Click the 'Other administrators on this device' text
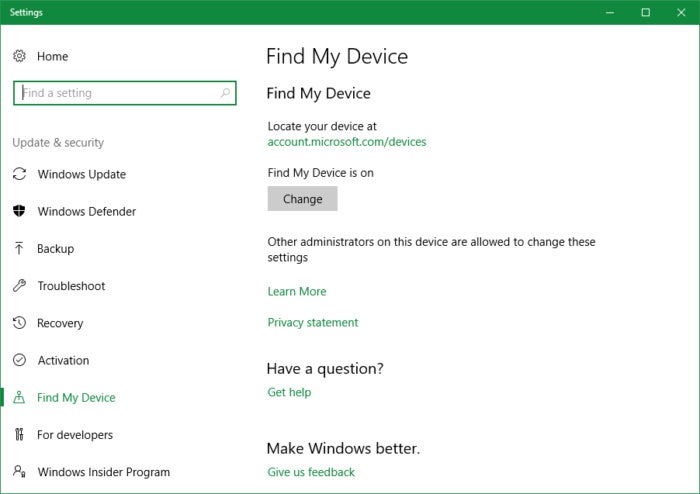 [431, 249]
